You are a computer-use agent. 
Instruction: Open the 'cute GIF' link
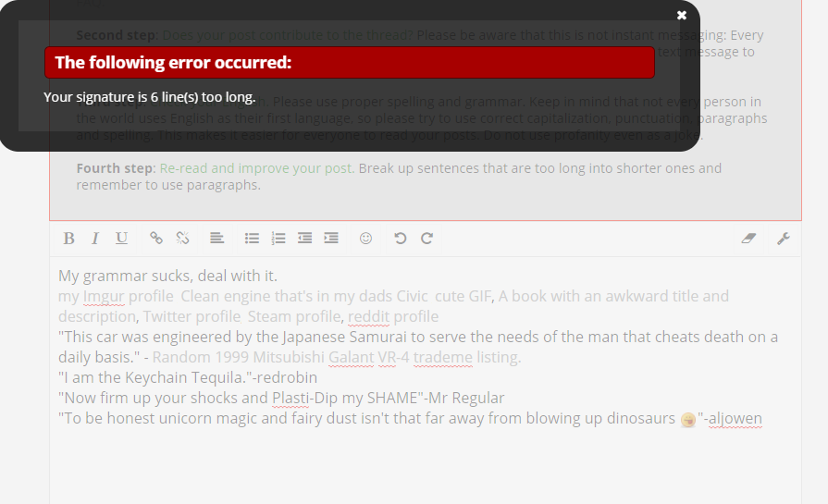[x=463, y=296]
